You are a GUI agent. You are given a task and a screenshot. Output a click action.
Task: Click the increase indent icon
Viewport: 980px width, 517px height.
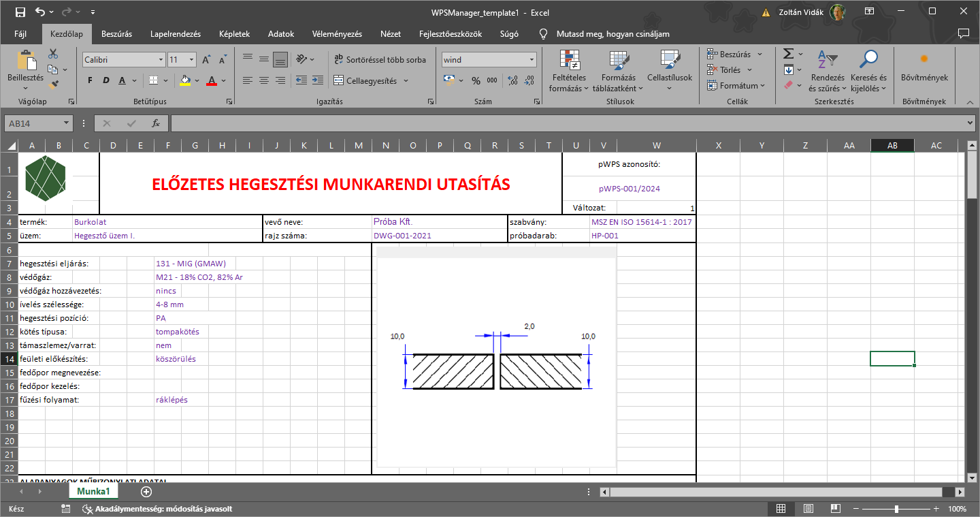point(318,80)
